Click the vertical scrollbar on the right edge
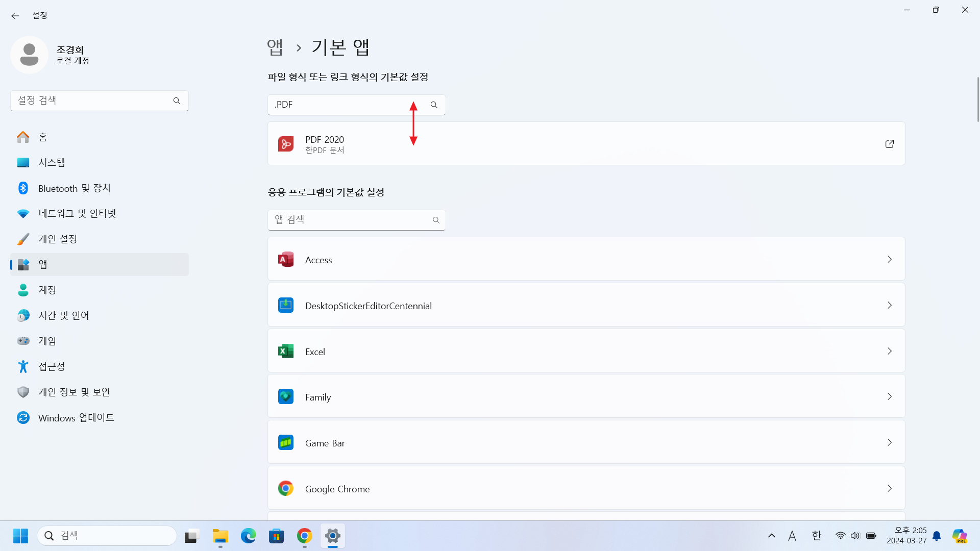 978,99
